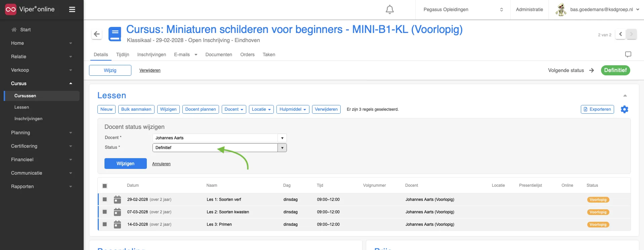Click the Wijzigen toolbar button
Screen dimensions: 644x250
coord(168,109)
